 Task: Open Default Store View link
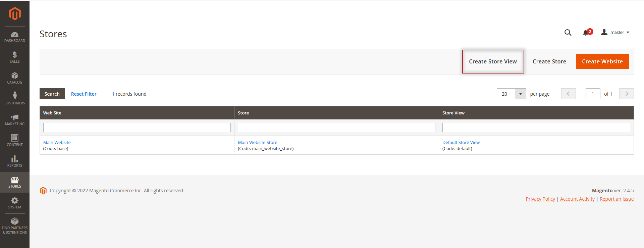coord(461,142)
